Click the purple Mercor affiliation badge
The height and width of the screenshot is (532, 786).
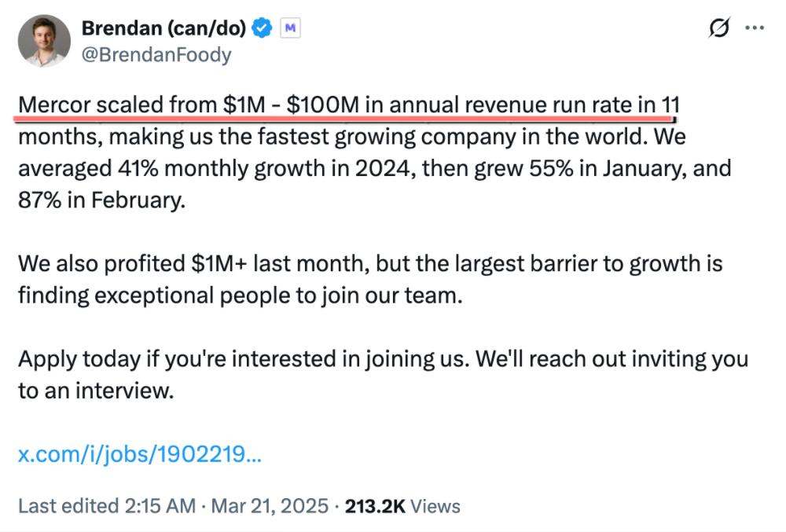tap(291, 29)
